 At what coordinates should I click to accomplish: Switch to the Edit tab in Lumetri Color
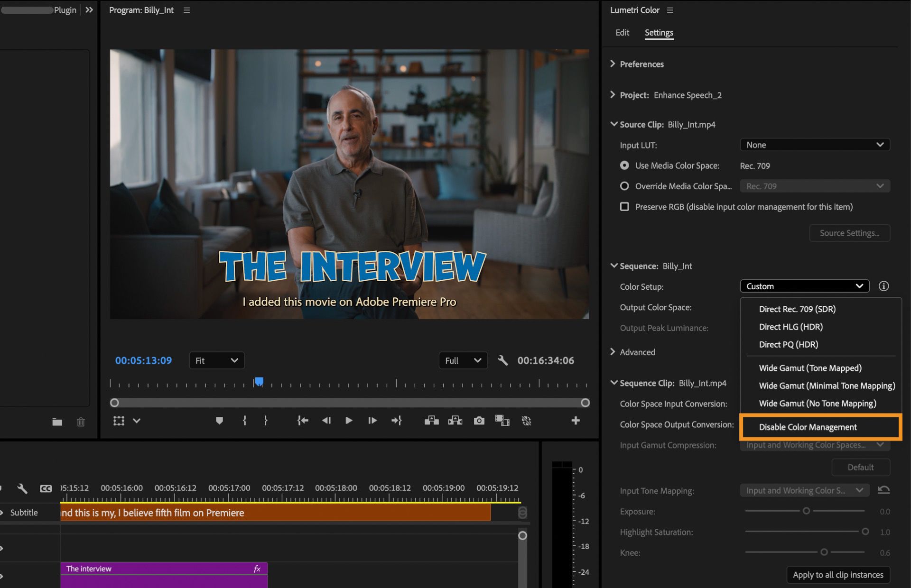click(622, 32)
